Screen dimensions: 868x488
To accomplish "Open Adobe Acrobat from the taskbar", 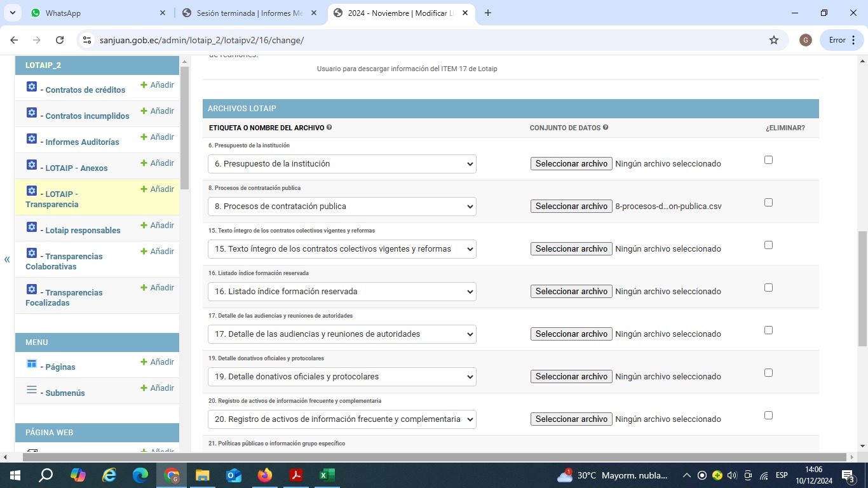I will pos(295,475).
